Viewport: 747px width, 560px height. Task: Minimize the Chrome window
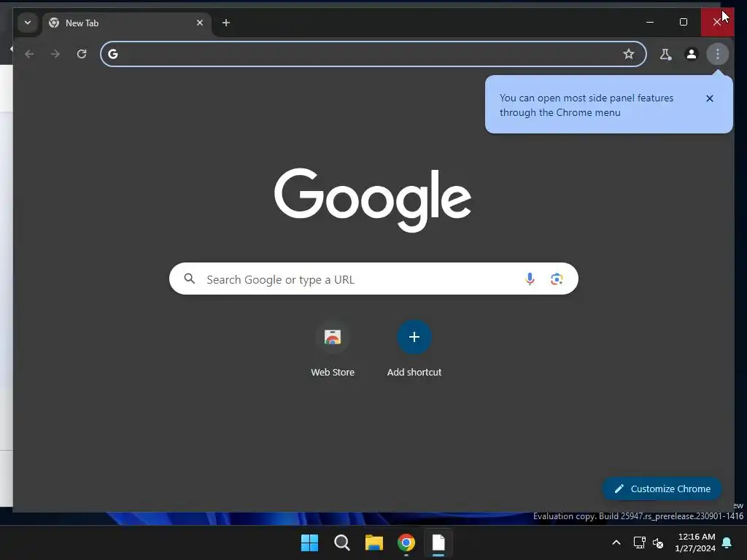650,22
